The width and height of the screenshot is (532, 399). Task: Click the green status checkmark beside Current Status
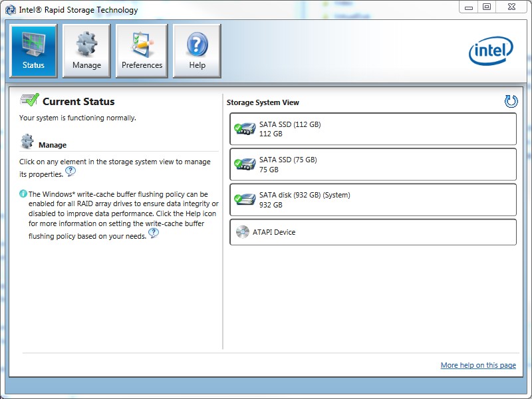click(x=29, y=99)
